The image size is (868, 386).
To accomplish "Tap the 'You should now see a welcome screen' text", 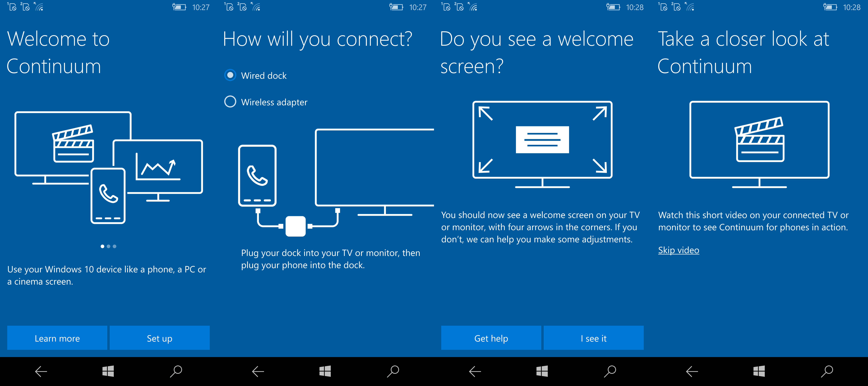I will pyautogui.click(x=541, y=227).
